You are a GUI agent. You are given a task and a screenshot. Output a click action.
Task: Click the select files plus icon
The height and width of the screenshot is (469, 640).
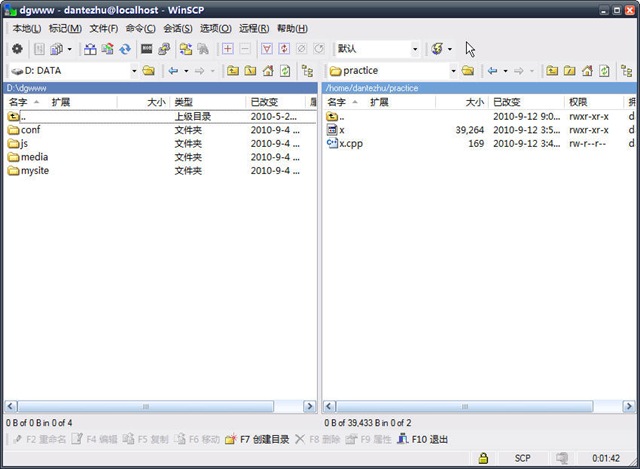[228, 49]
